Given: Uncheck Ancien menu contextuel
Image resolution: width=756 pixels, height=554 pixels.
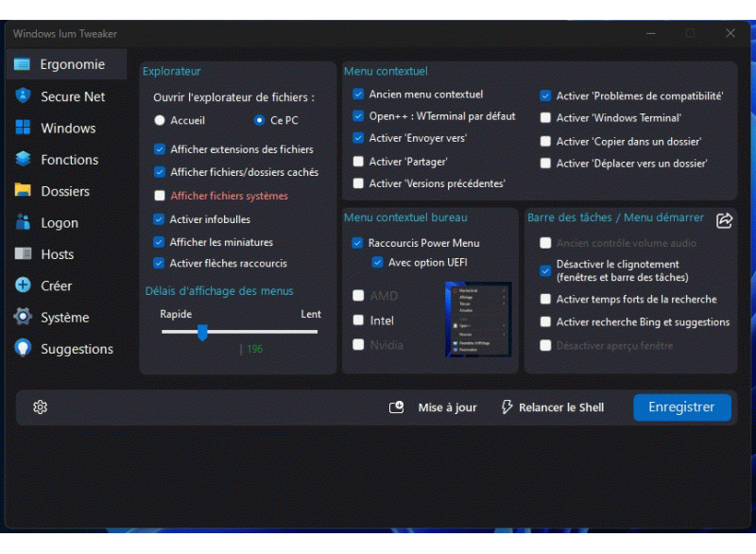Looking at the screenshot, I should pos(358,94).
